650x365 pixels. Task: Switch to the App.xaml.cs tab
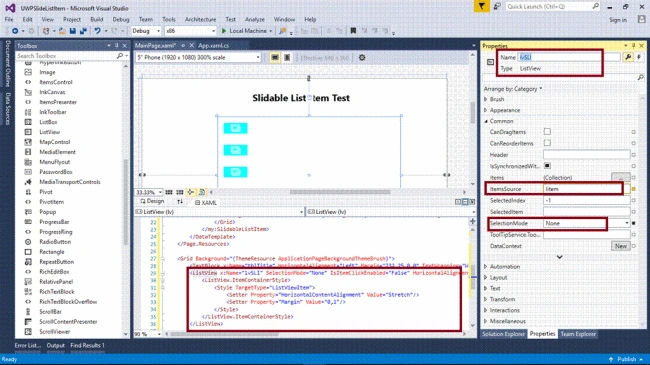213,46
